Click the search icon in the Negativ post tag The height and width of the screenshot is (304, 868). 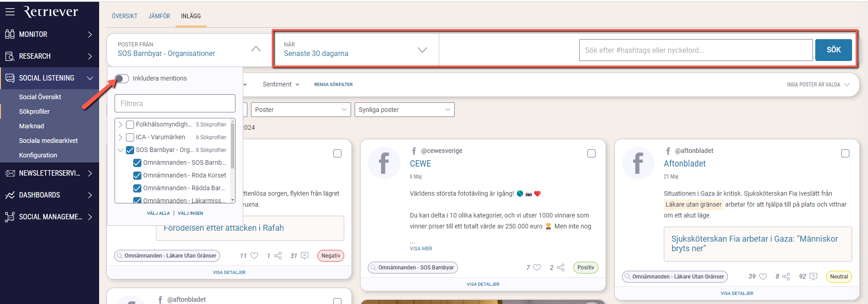point(120,256)
